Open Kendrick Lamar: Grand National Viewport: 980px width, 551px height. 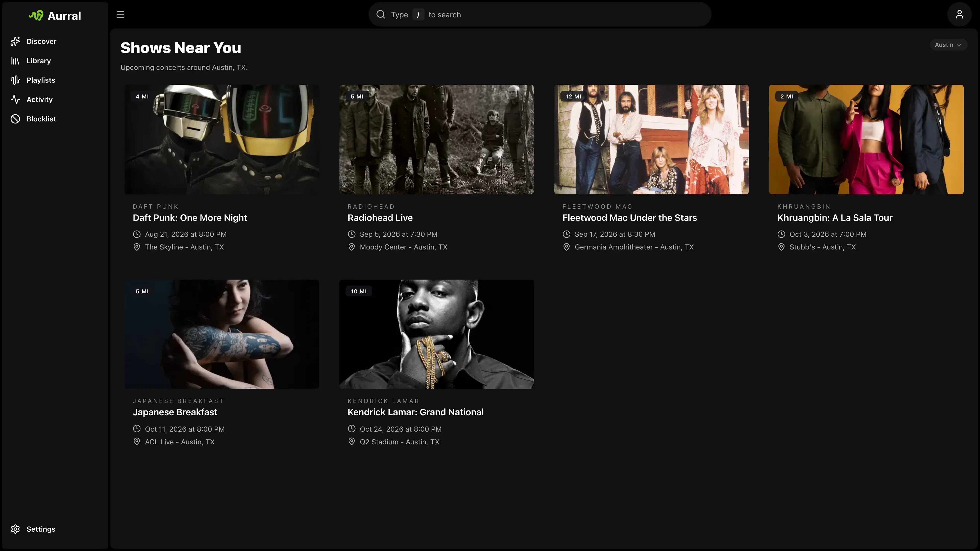click(415, 412)
